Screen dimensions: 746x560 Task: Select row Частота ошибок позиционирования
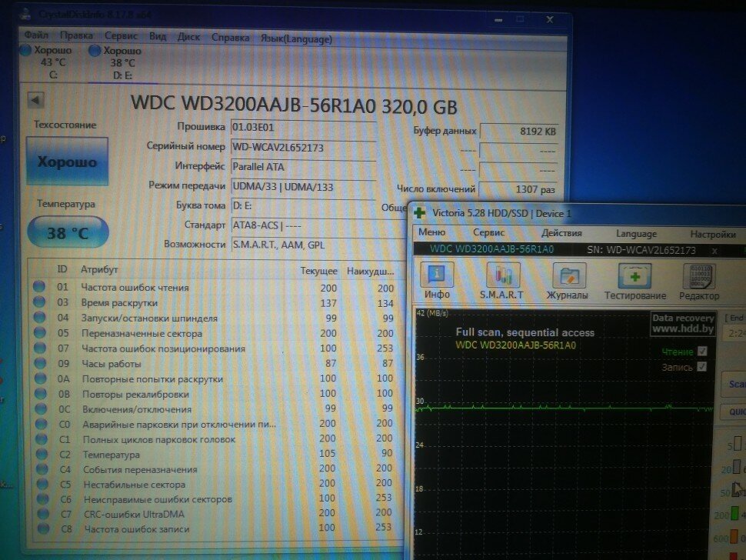click(x=215, y=348)
